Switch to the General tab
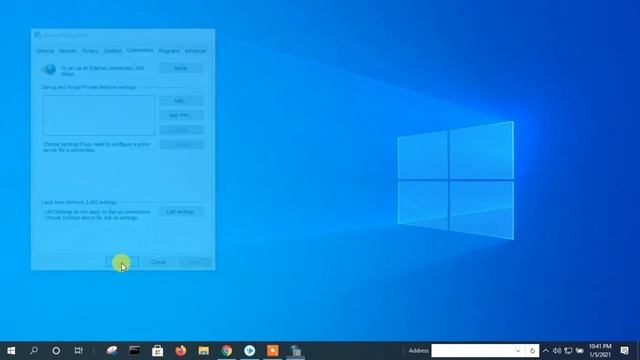The height and width of the screenshot is (360, 640). tap(45, 51)
